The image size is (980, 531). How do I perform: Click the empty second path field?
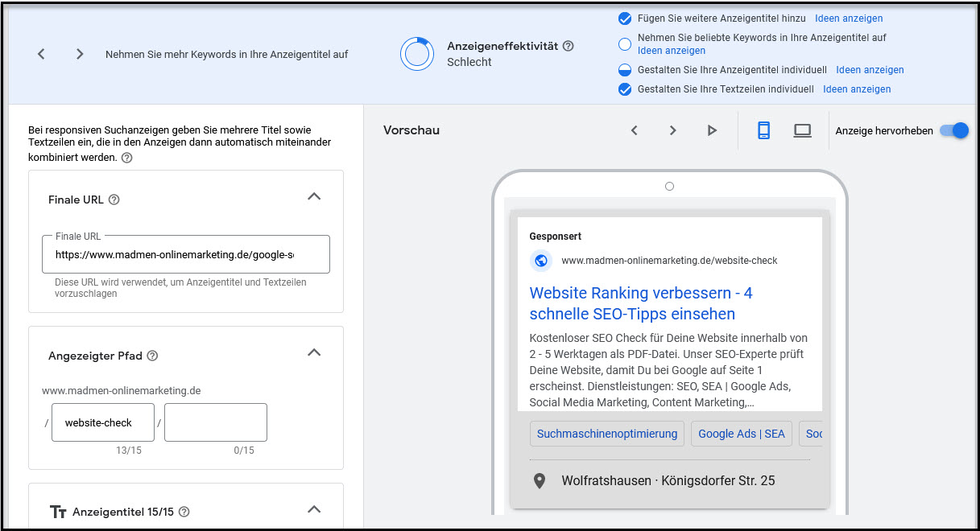(216, 422)
